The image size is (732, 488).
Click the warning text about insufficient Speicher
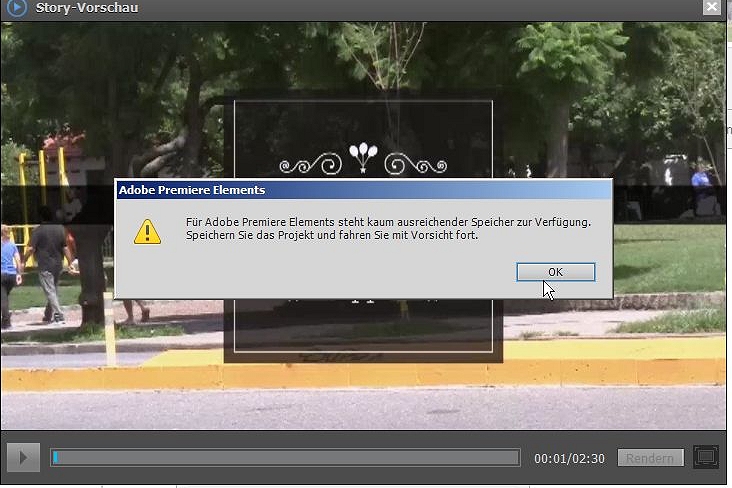(x=388, y=228)
